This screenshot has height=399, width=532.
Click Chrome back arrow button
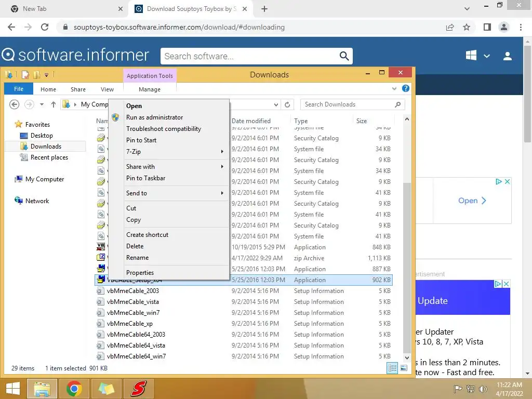(x=11, y=27)
